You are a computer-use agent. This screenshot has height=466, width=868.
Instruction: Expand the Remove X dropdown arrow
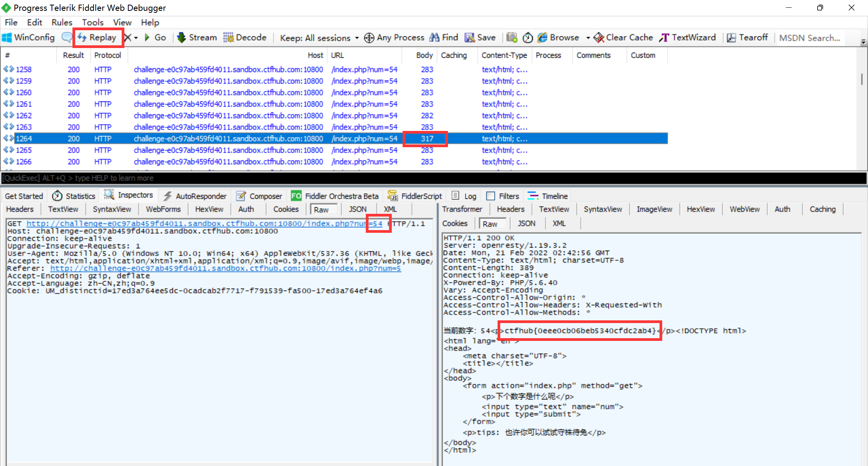tap(136, 38)
